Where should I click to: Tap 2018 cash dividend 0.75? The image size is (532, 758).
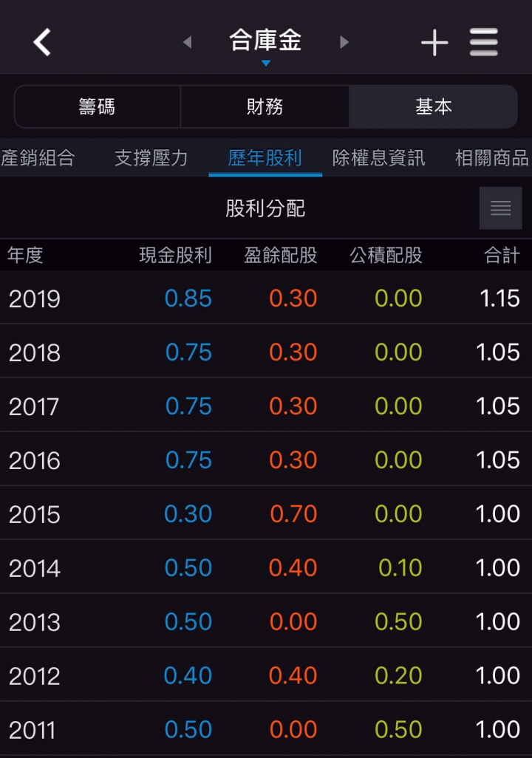(188, 352)
